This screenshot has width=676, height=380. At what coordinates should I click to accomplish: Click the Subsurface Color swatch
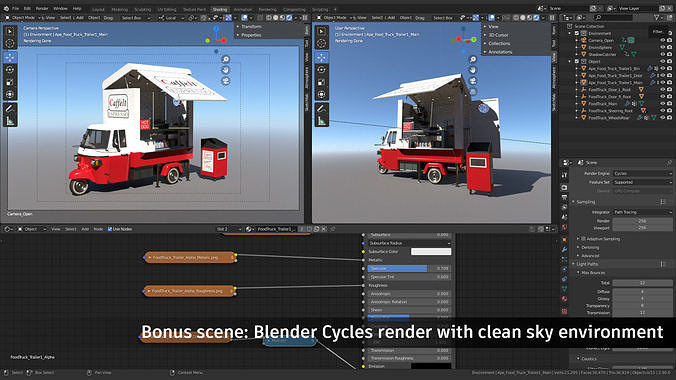click(431, 251)
